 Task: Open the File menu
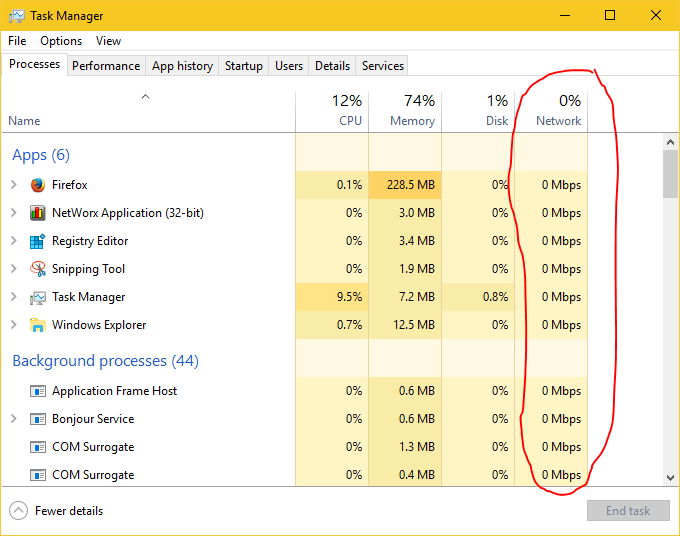(x=17, y=41)
